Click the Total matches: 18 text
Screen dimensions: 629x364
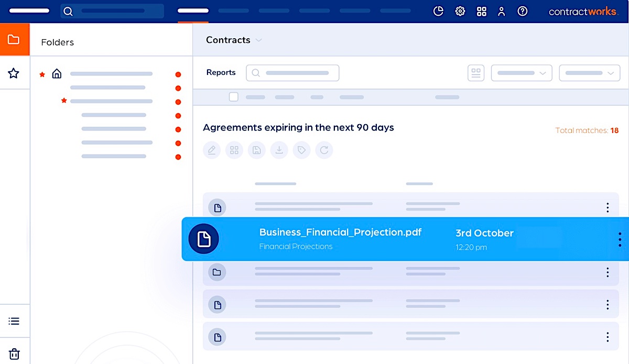pyautogui.click(x=587, y=130)
